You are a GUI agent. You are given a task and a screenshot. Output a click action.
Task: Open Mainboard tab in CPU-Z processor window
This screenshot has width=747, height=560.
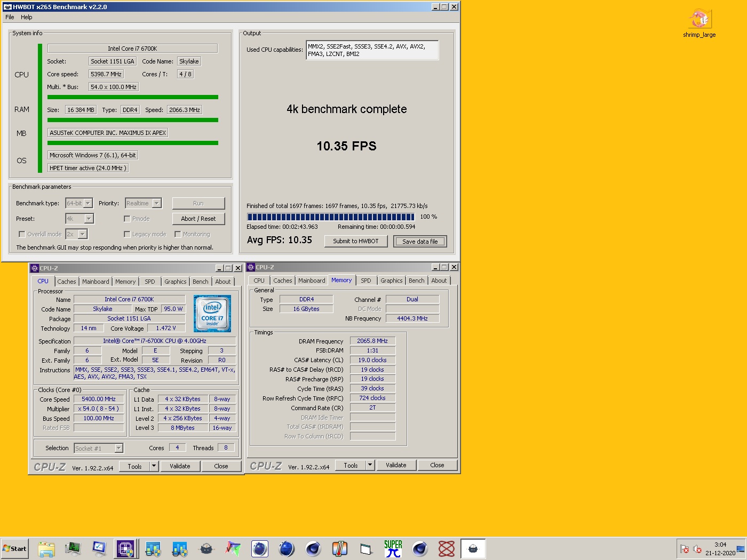point(96,282)
